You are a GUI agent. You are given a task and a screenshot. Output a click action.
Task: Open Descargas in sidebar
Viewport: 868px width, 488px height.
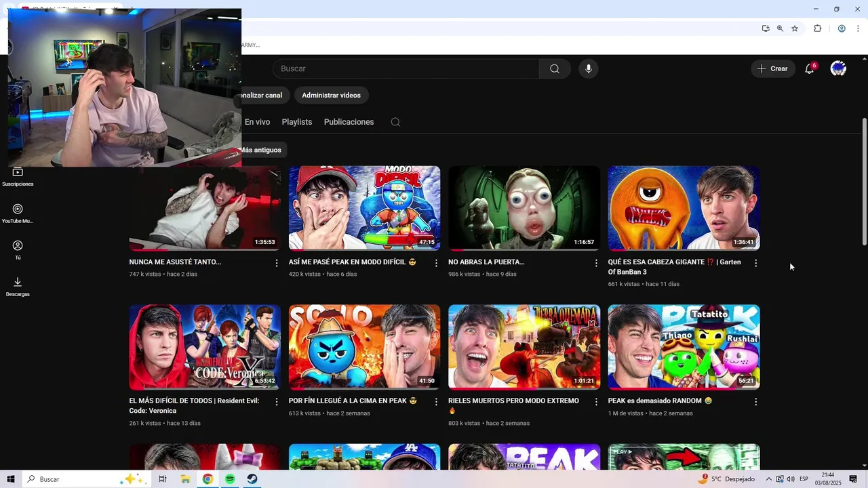18,287
